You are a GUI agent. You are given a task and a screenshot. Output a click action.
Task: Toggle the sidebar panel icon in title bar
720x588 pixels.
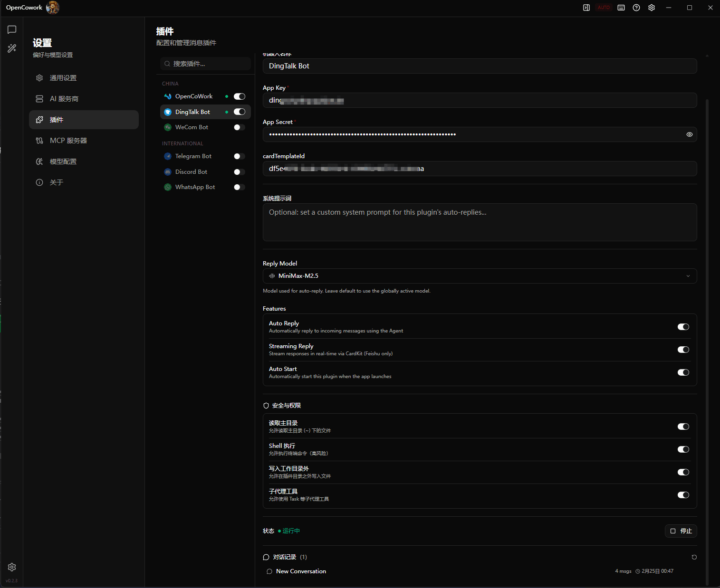tap(586, 8)
